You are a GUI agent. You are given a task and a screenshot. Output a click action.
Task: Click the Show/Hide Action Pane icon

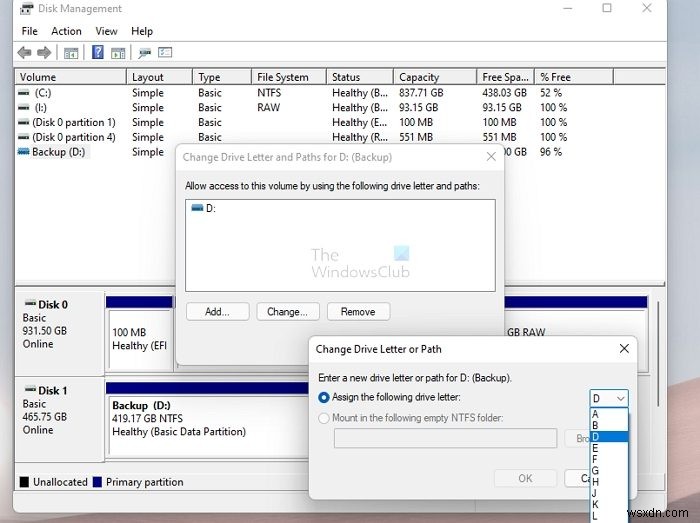click(x=118, y=53)
